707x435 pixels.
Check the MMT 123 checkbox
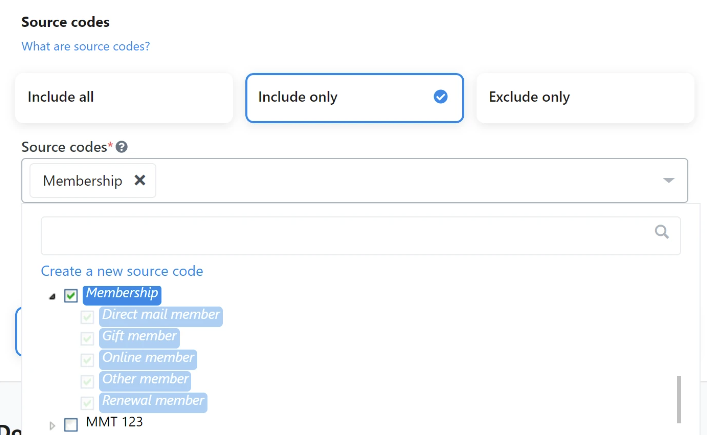pyautogui.click(x=71, y=425)
